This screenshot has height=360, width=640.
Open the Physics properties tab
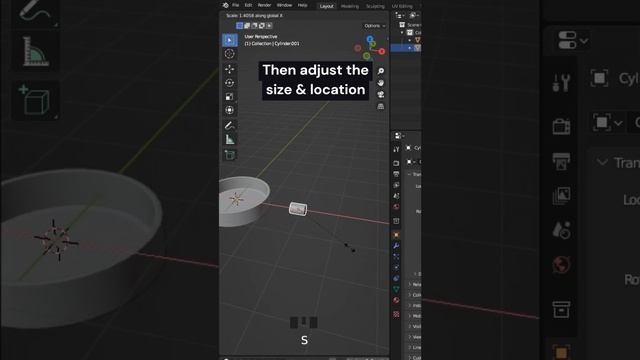coord(396,268)
